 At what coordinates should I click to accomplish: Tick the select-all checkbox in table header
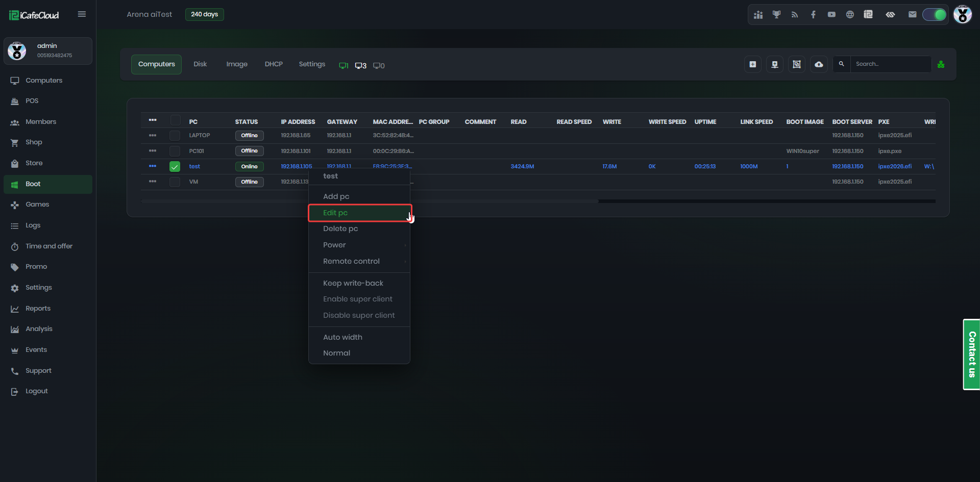pos(175,120)
